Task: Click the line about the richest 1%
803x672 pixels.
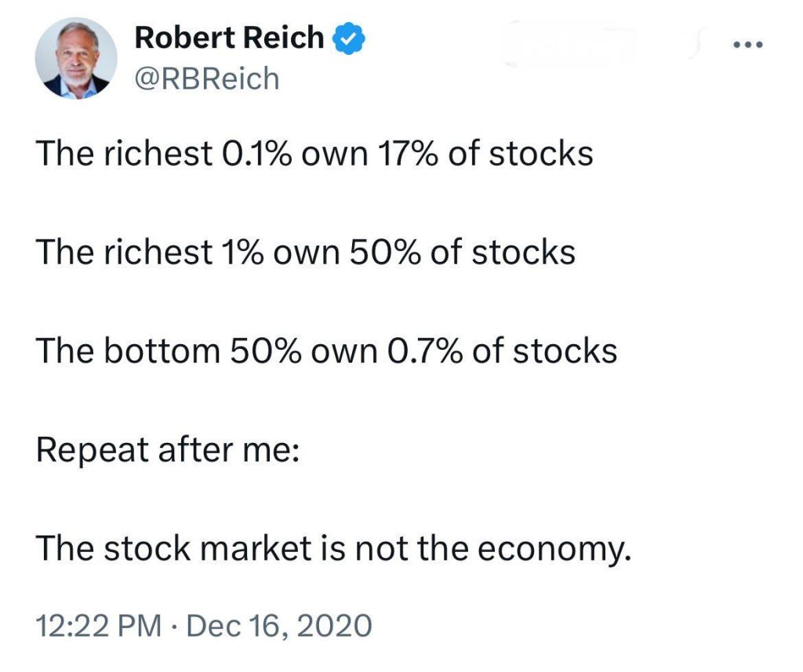Action: [306, 252]
